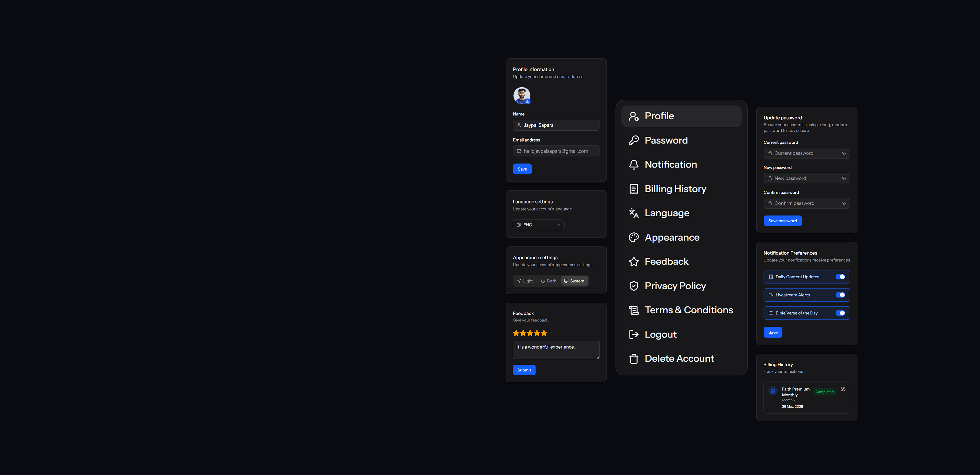
Task: Click the Confirm password field
Action: (806, 203)
